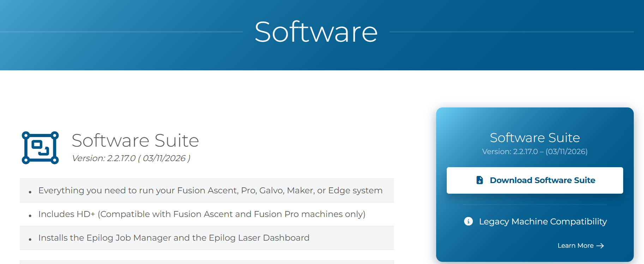The width and height of the screenshot is (644, 264).
Task: Follow the Learn More link
Action: point(581,246)
